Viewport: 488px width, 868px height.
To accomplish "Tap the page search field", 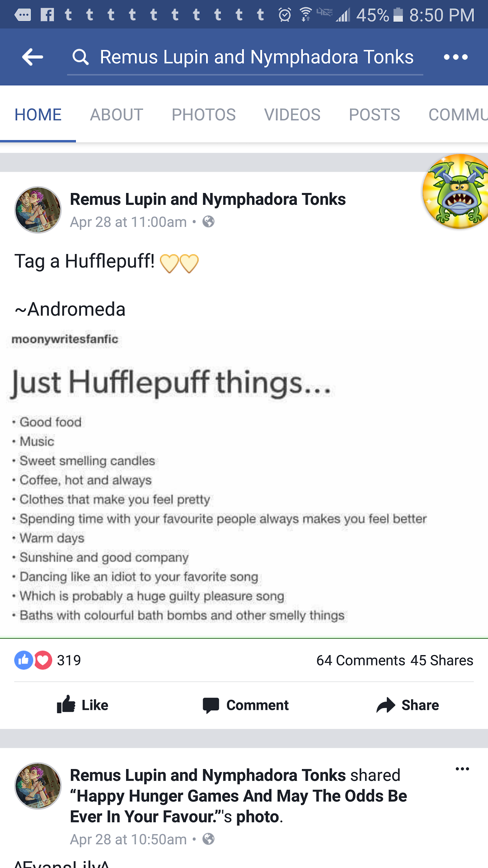I will click(x=256, y=57).
